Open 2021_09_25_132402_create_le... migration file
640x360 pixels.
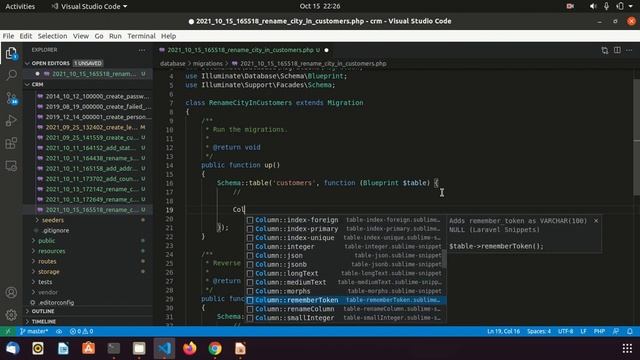[91, 127]
